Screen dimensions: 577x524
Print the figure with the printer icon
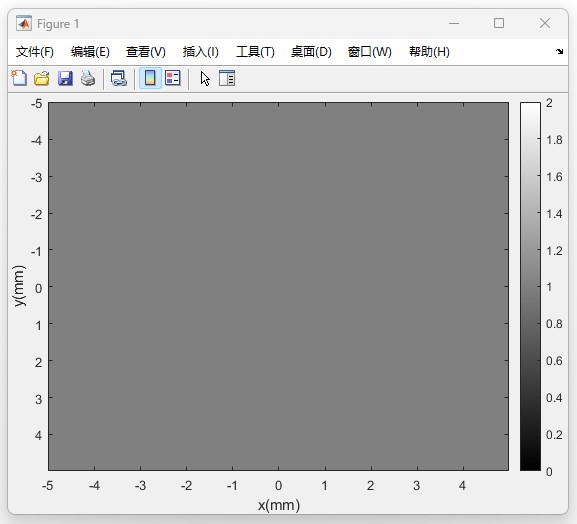pyautogui.click(x=88, y=78)
